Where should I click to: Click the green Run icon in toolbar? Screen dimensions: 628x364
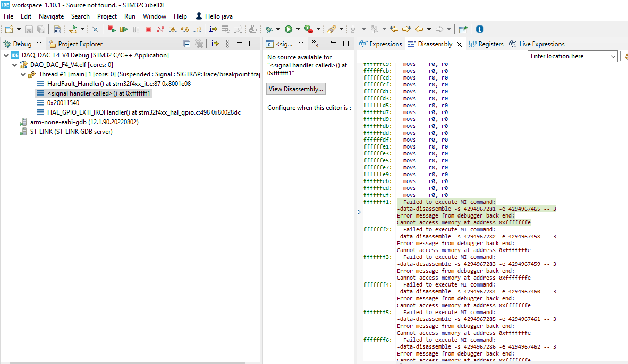point(288,29)
